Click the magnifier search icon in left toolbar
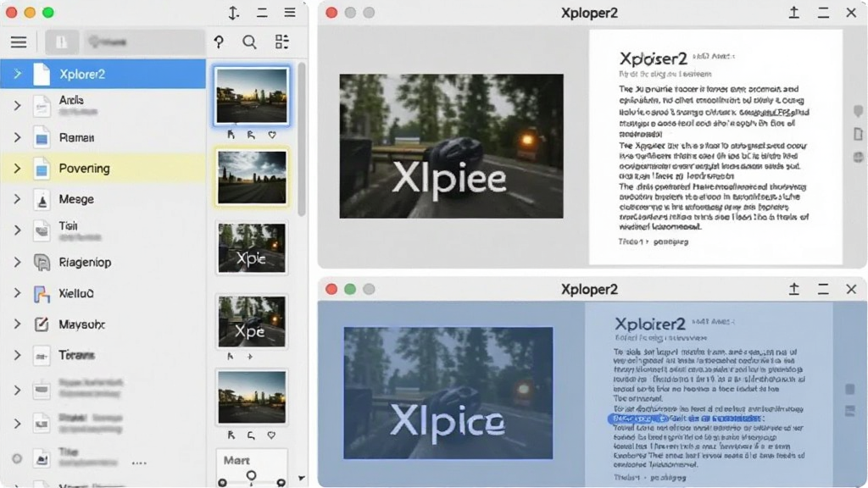868x488 pixels. pyautogui.click(x=250, y=42)
